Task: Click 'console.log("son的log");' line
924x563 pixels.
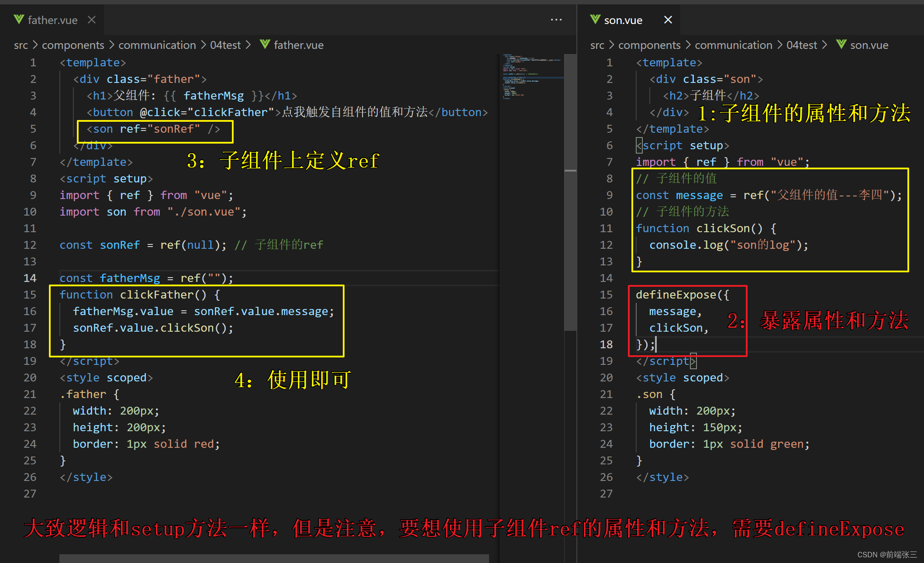Action: pos(729,245)
